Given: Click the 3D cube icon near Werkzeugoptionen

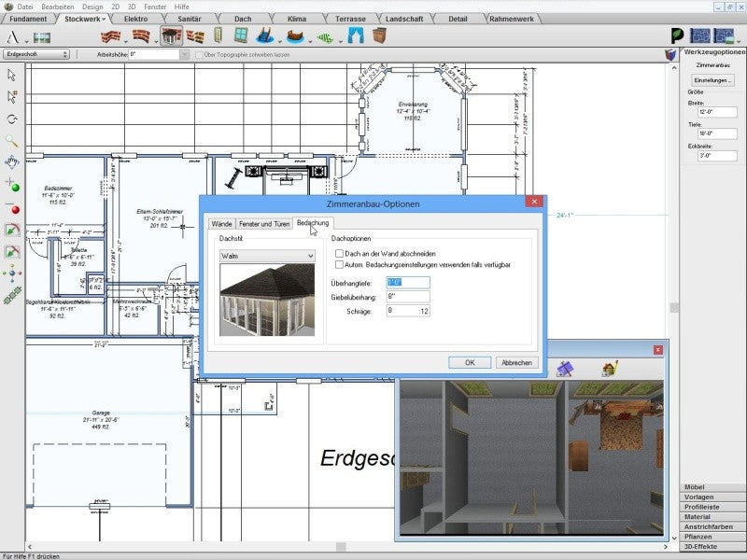Looking at the screenshot, I should click(x=670, y=54).
